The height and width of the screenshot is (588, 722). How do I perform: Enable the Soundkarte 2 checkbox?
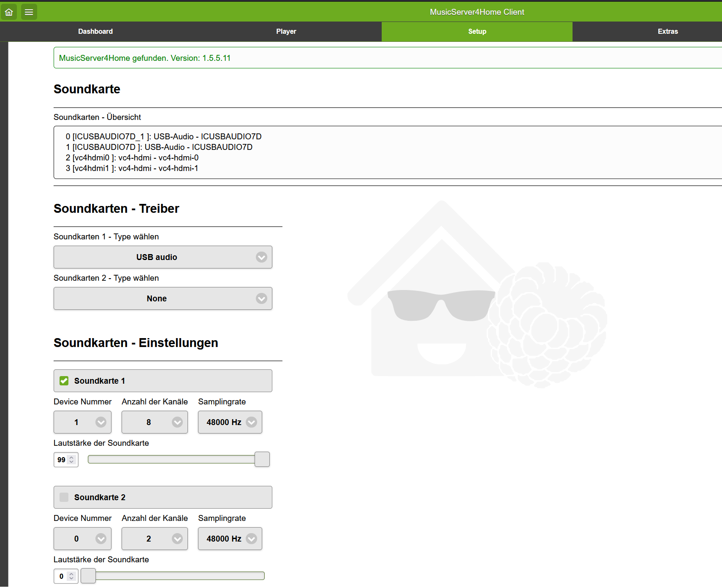click(64, 497)
